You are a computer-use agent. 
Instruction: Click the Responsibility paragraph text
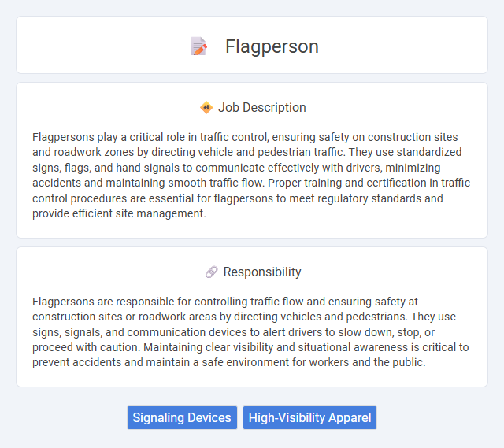250,332
